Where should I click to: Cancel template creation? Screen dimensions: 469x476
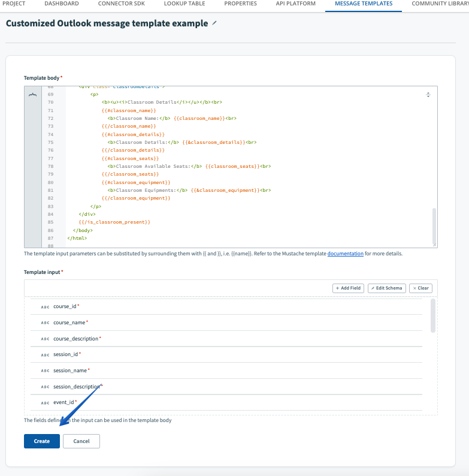click(x=81, y=441)
